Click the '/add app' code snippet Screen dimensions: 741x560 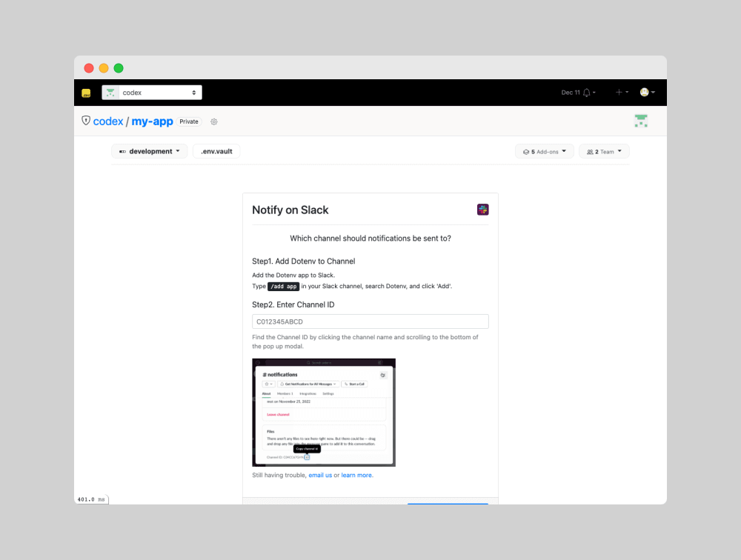tap(284, 287)
